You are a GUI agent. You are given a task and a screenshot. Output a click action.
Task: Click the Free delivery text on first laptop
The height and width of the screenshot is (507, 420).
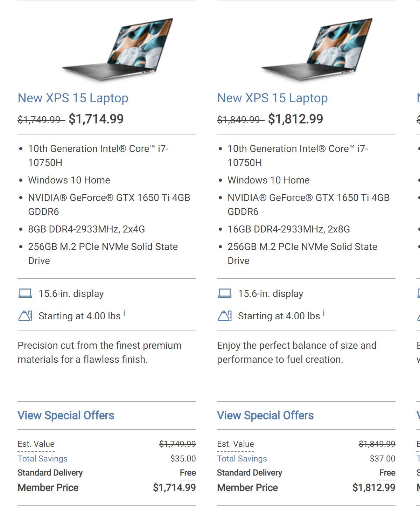188,473
